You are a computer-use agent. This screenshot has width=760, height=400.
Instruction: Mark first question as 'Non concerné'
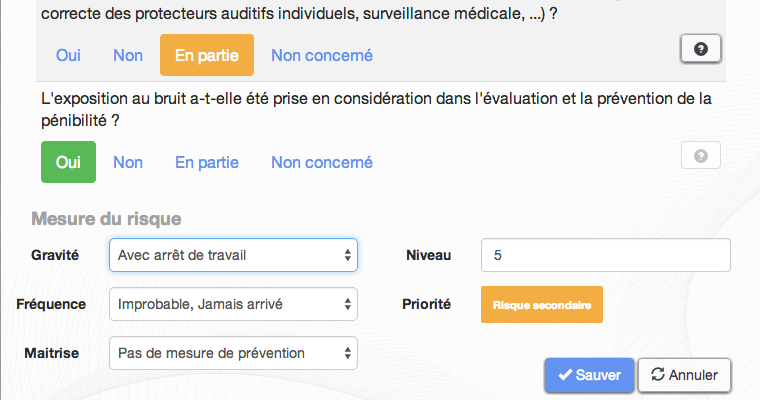[322, 56]
